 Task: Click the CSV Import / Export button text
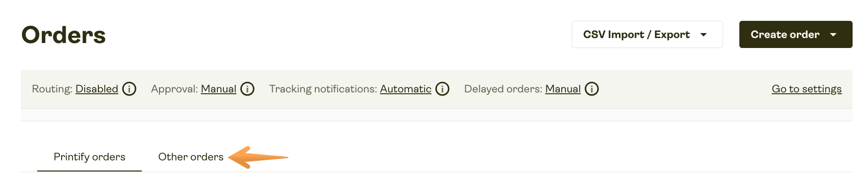[x=636, y=35]
